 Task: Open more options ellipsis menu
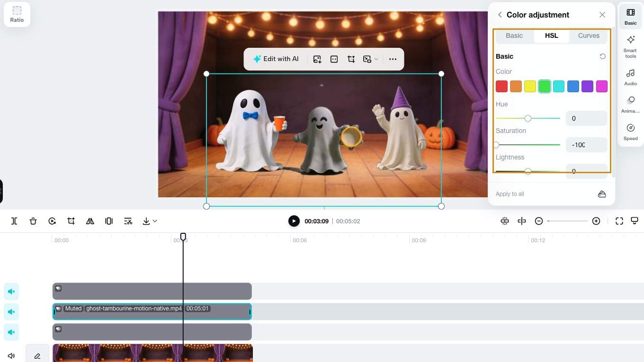(x=393, y=59)
